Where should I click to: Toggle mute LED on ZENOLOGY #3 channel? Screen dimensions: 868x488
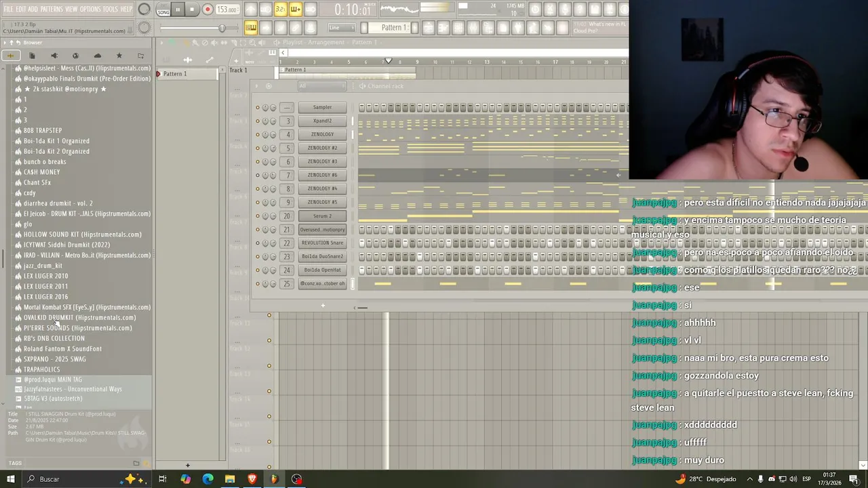point(258,161)
